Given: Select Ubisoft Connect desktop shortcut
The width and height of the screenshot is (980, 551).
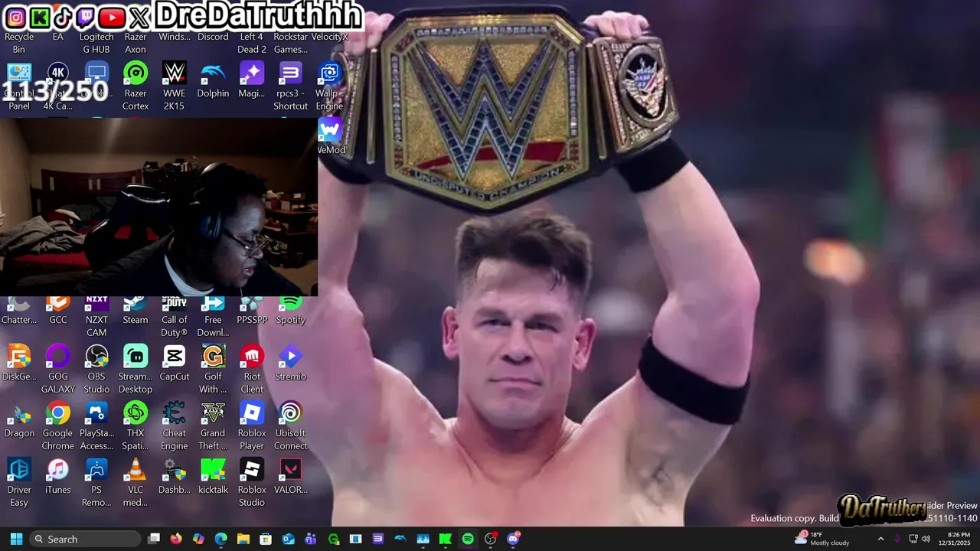Looking at the screenshot, I should tap(290, 425).
